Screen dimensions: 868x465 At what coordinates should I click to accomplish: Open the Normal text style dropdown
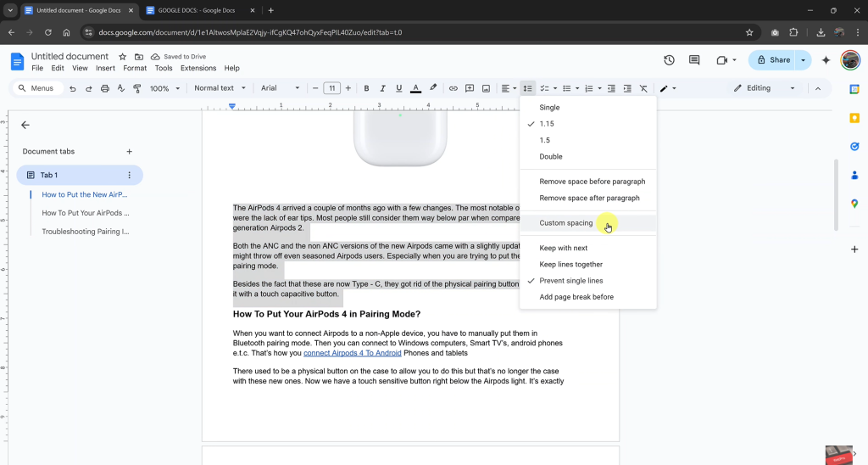tap(220, 88)
